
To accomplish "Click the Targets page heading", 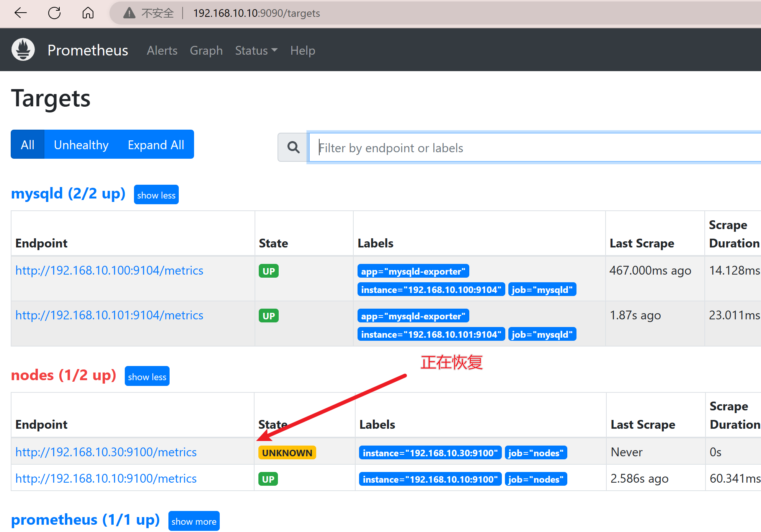I will 51,99.
